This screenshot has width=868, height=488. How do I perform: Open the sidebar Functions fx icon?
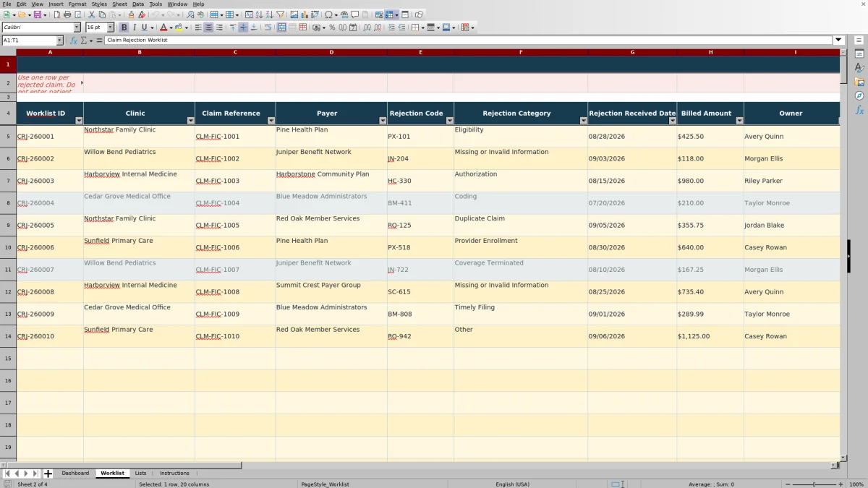[859, 110]
